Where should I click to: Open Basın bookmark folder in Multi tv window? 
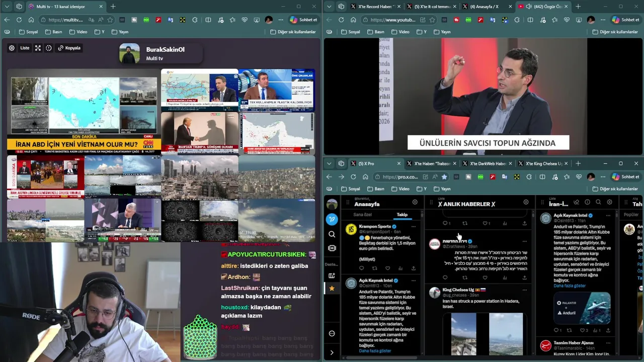click(54, 32)
